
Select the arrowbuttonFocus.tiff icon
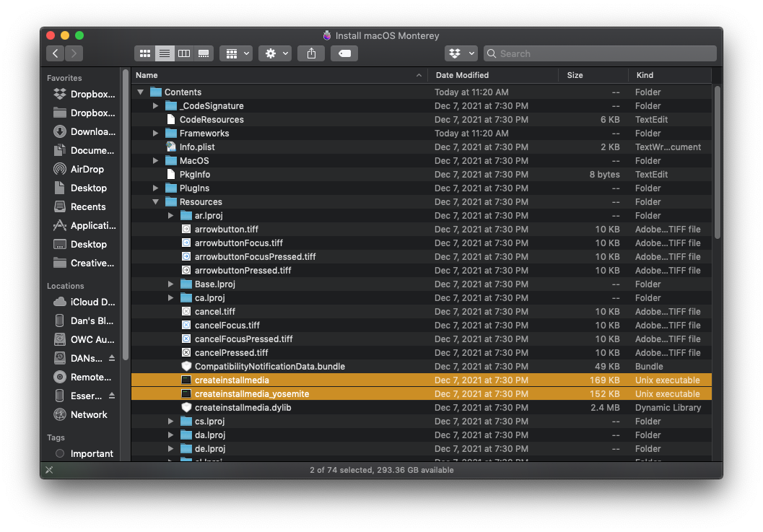coord(186,243)
